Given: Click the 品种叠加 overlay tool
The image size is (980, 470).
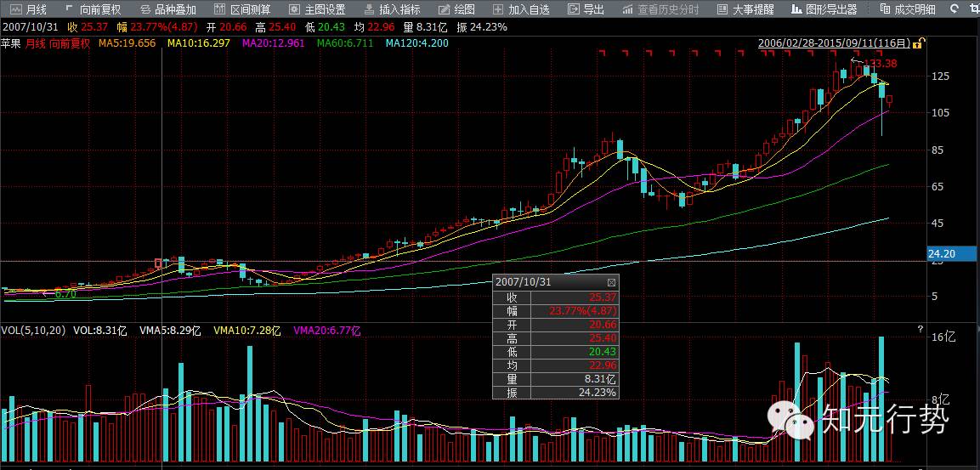Looking at the screenshot, I should 167,9.
